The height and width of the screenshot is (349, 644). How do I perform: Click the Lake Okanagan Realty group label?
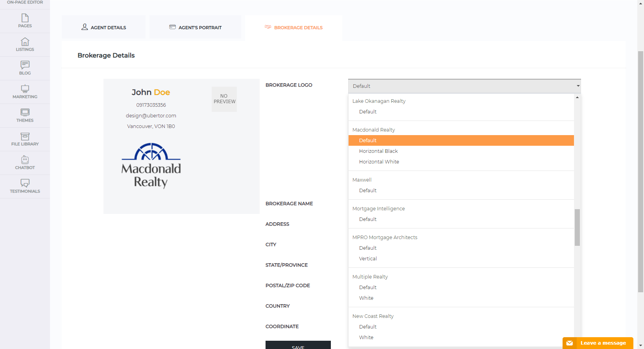coord(379,101)
